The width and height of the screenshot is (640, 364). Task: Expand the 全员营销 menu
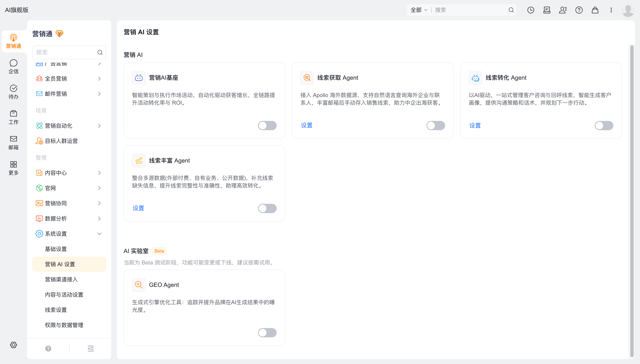69,78
